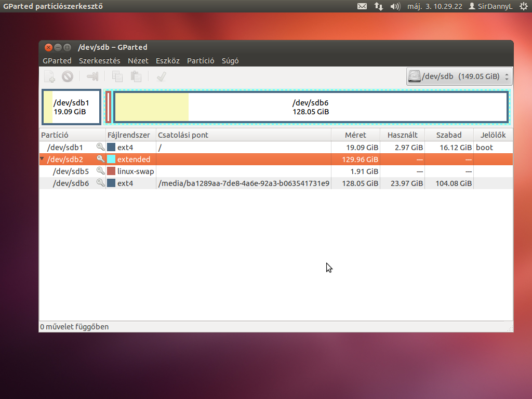Open the Eszköz menu
Screen dimensions: 532x399
point(168,61)
